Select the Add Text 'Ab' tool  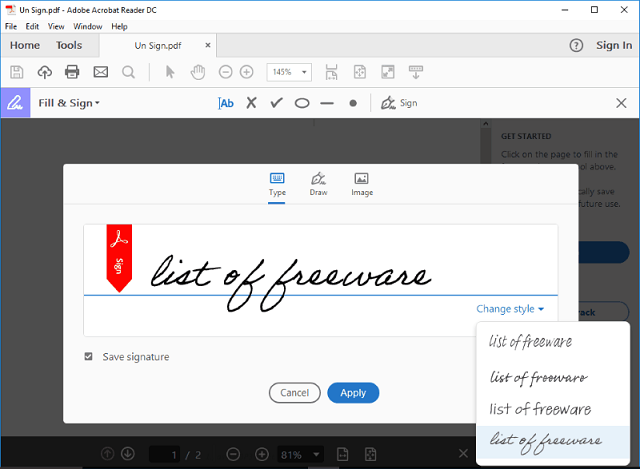point(226,103)
